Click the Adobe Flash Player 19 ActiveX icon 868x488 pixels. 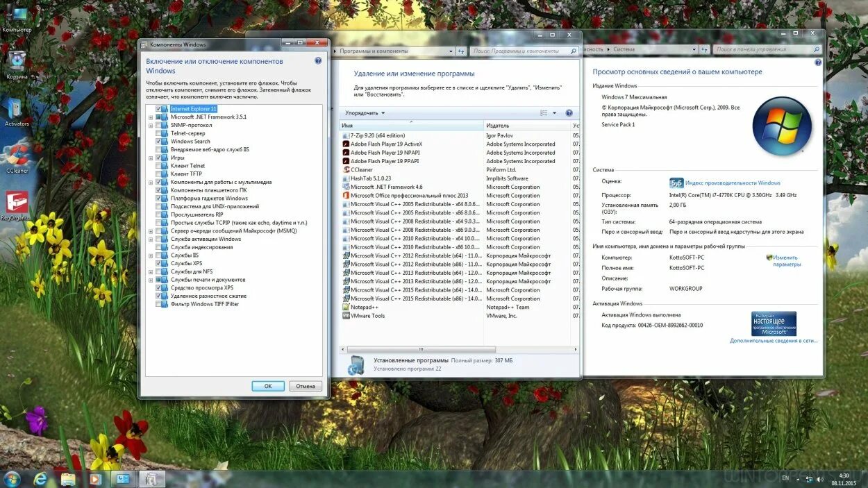point(346,144)
